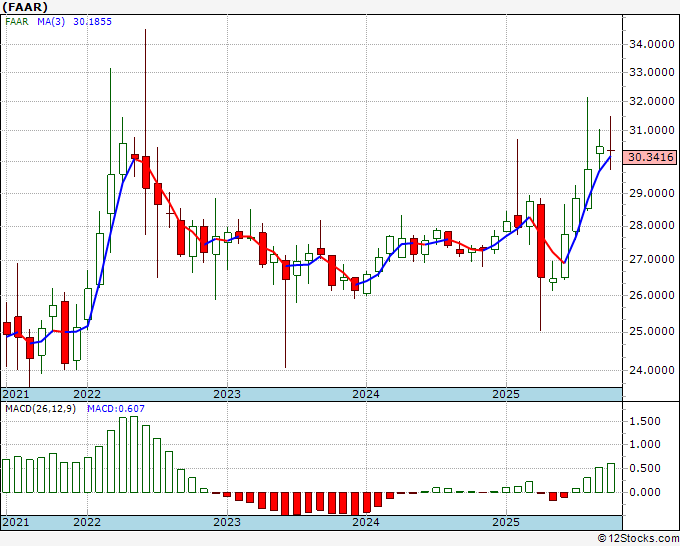The image size is (680, 546).
Task: Click the 26.0000 price axis label
Action: [x=651, y=295]
